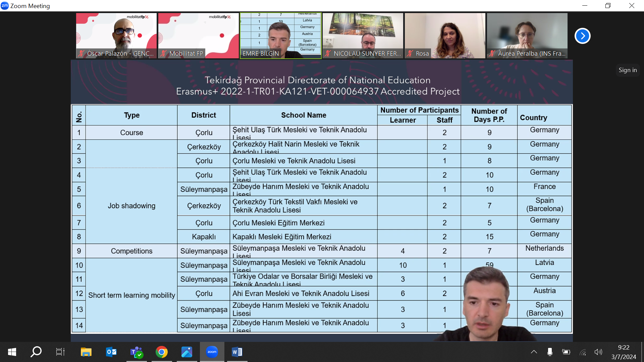Click Òscar Palazón's muted microphone icon
The height and width of the screenshot is (362, 644).
[x=81, y=53]
